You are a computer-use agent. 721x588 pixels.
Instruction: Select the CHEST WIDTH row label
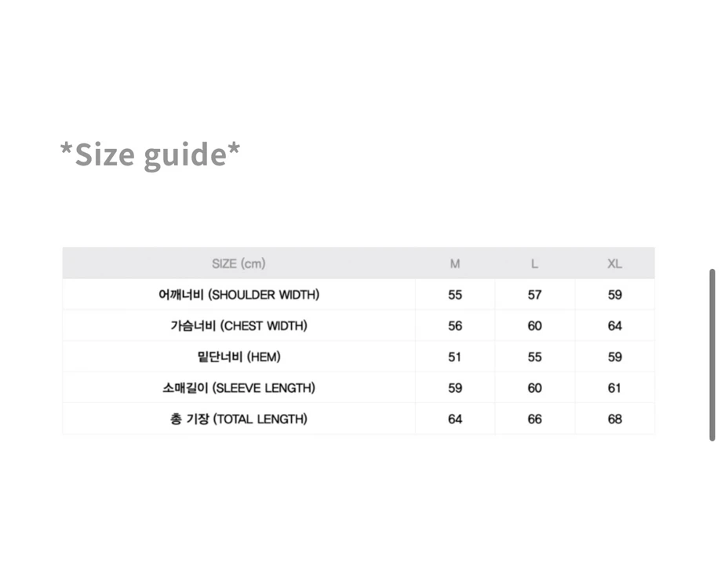pos(239,325)
